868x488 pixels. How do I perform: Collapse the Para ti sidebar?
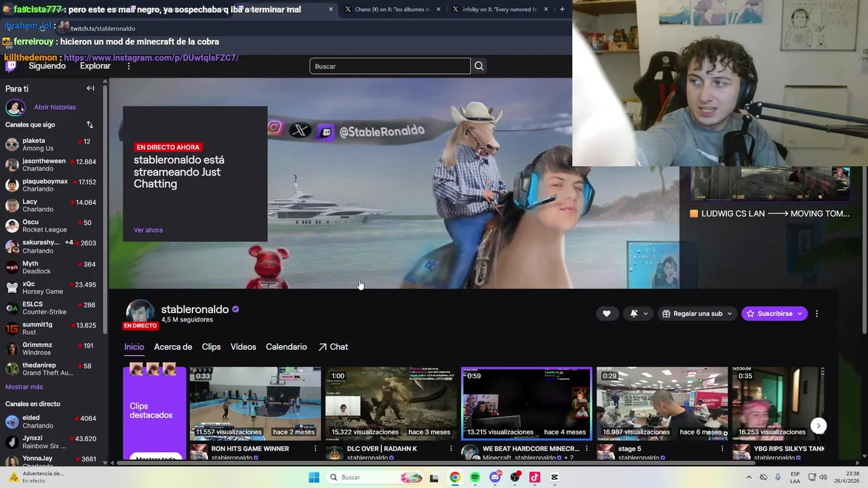pyautogui.click(x=90, y=88)
